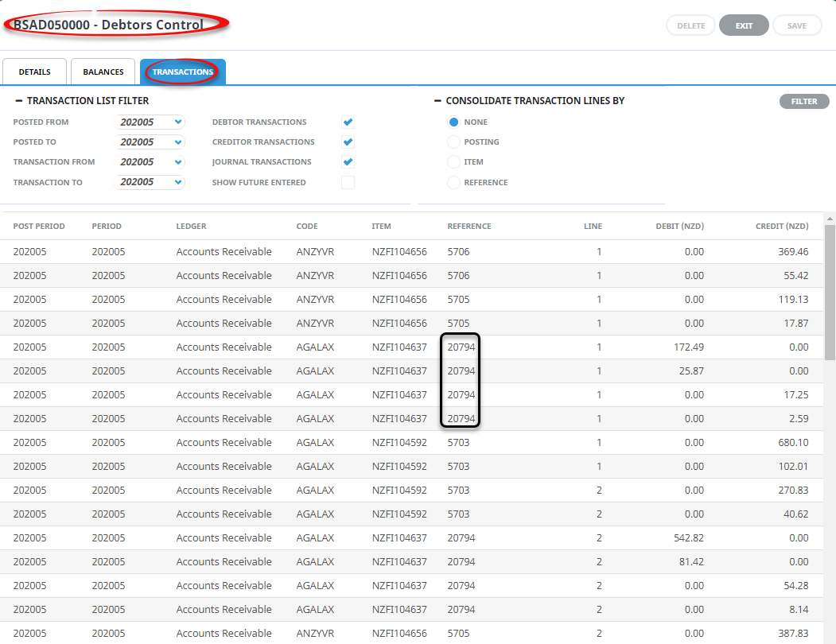Switch to the Details tab
Image resolution: width=836 pixels, height=644 pixels.
pyautogui.click(x=35, y=72)
